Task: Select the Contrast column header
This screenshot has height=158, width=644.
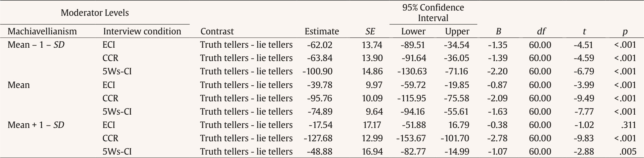Action: coord(217,31)
